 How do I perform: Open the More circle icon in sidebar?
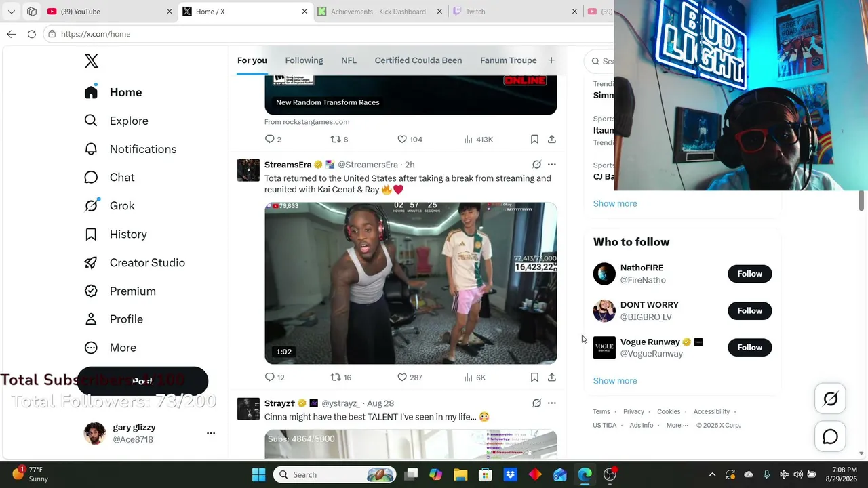[x=91, y=348]
